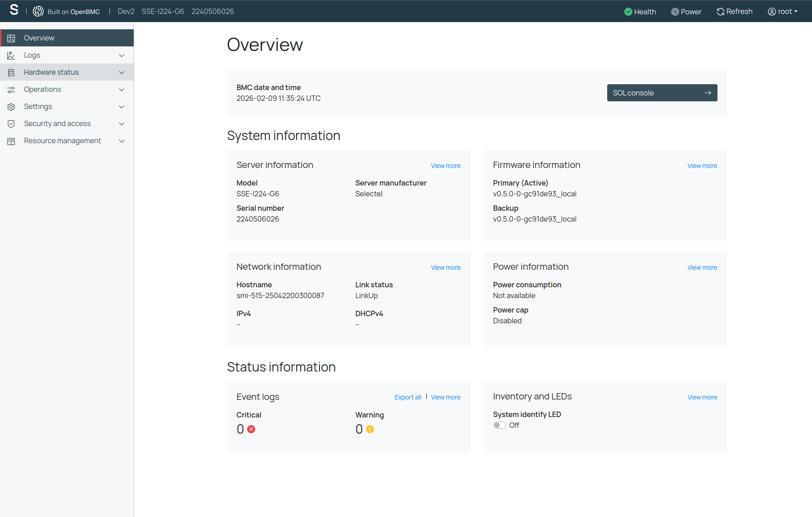812x517 pixels.
Task: View more Firmware information
Action: click(702, 166)
